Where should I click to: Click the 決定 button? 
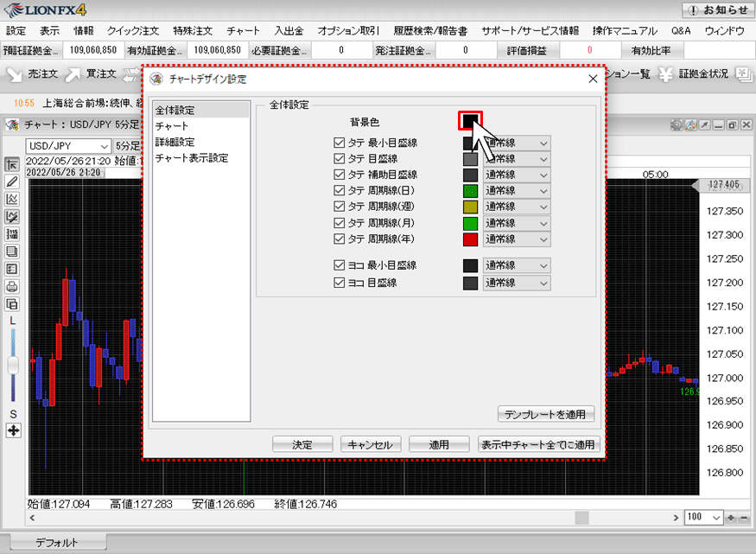302,444
